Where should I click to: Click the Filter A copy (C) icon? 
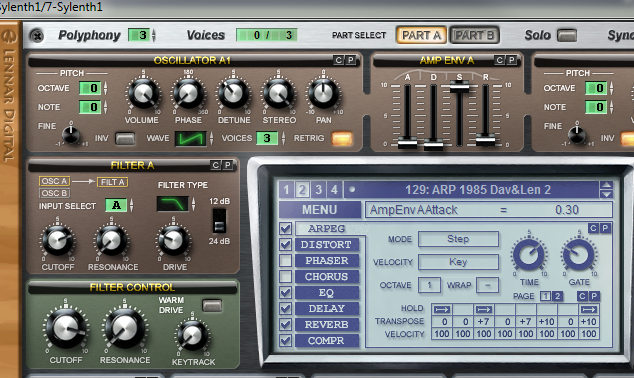(x=216, y=165)
